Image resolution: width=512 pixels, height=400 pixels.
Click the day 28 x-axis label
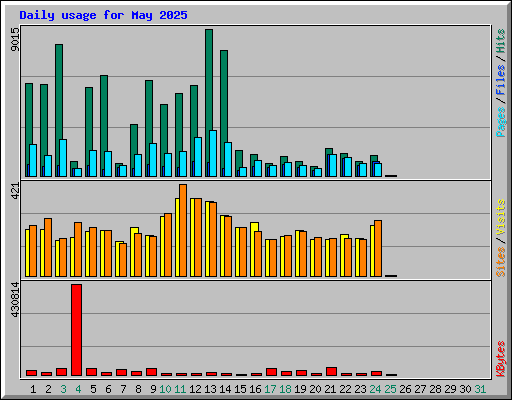435,389
